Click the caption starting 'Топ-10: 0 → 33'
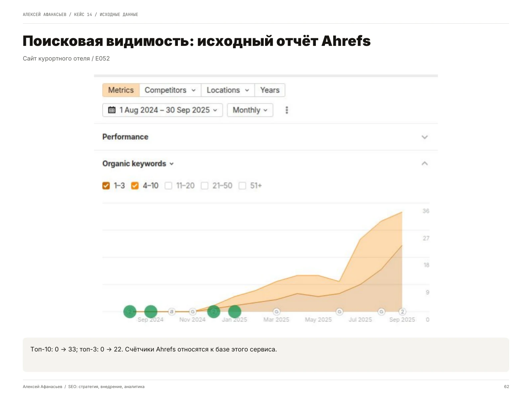532x399 pixels. pos(154,349)
